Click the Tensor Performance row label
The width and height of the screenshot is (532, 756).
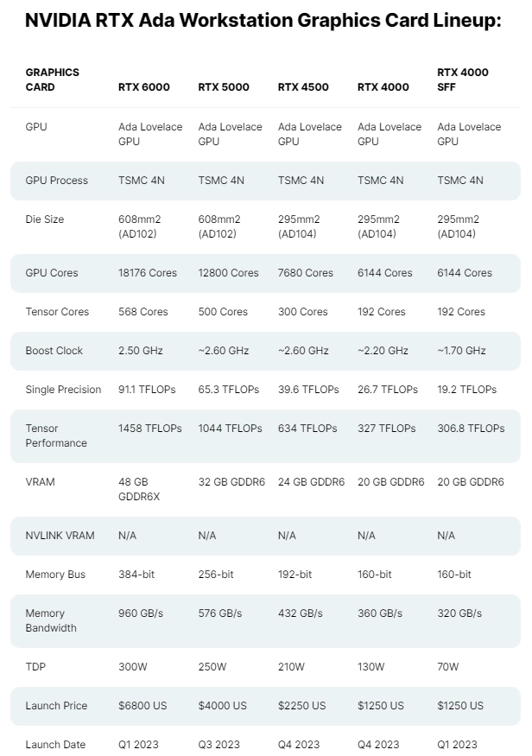[x=56, y=435]
